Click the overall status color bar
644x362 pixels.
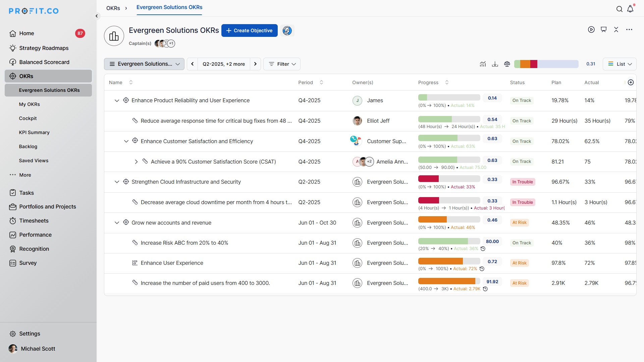546,64
